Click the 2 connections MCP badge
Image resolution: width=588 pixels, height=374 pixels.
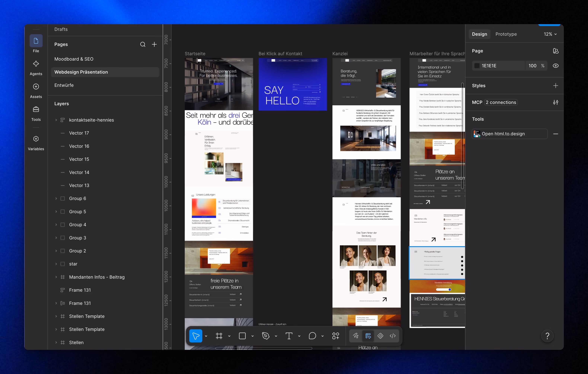(x=501, y=102)
